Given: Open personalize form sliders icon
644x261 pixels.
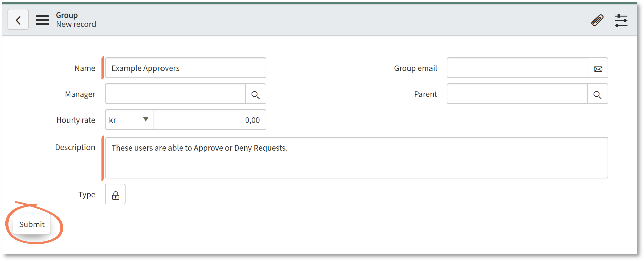Looking at the screenshot, I should tap(621, 20).
